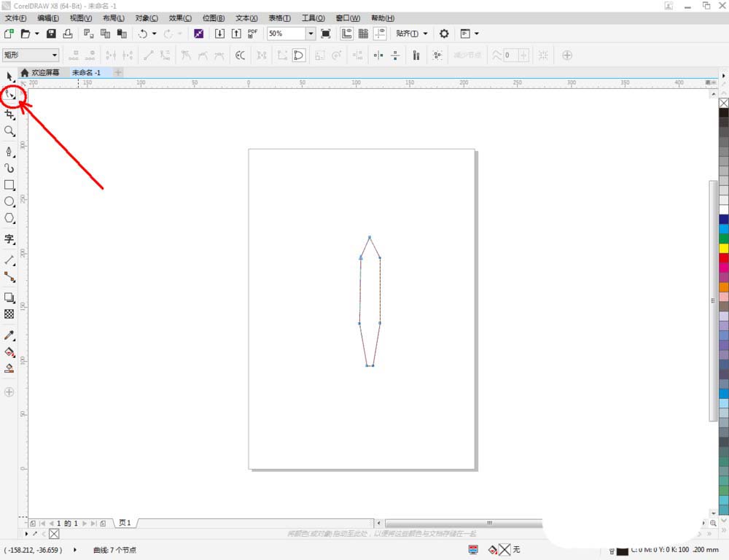
Task: Toggle Show guidelines button
Action: point(380,34)
